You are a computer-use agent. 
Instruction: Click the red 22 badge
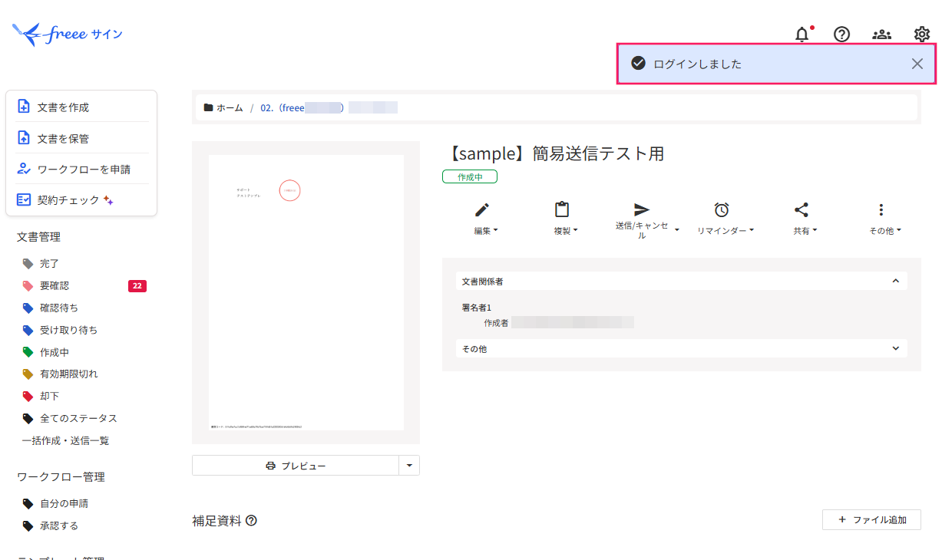137,286
